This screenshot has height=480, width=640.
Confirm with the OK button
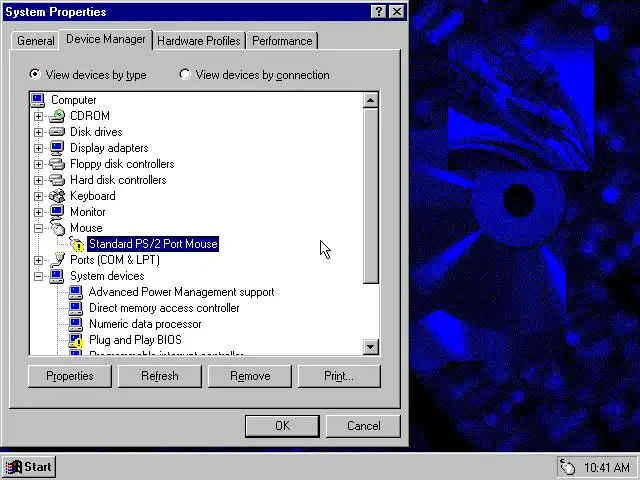click(x=282, y=426)
